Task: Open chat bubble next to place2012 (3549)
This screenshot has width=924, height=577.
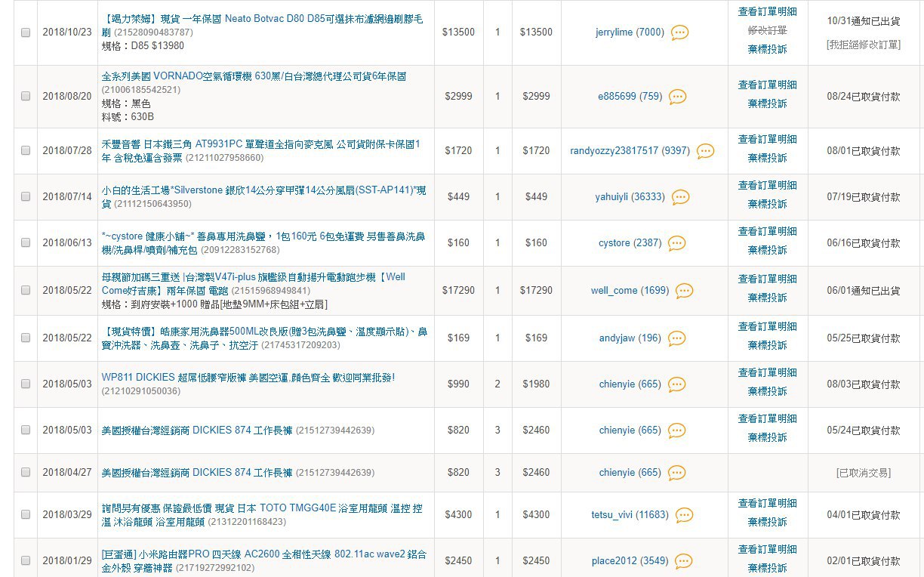Action: (x=683, y=561)
